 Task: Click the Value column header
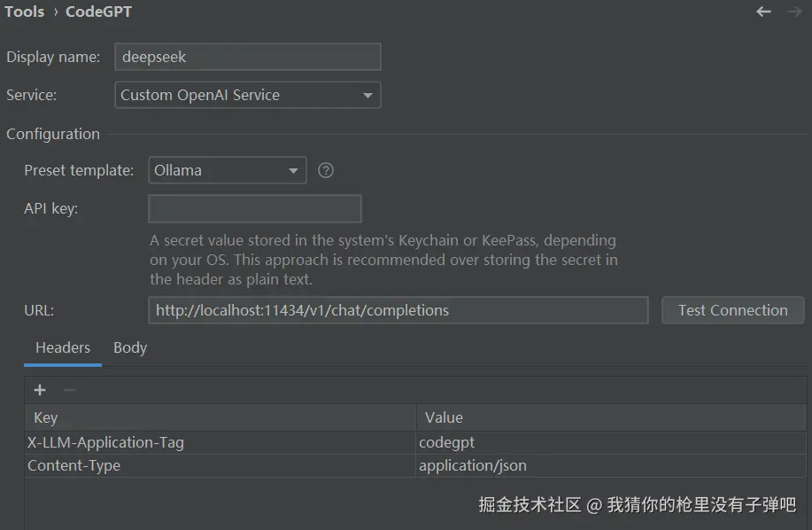(x=611, y=417)
